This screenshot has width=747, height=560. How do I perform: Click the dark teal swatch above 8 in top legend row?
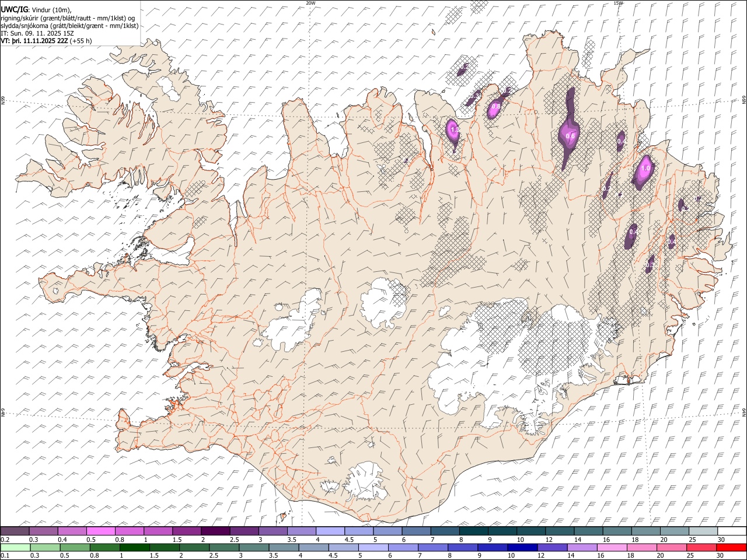coord(473,531)
